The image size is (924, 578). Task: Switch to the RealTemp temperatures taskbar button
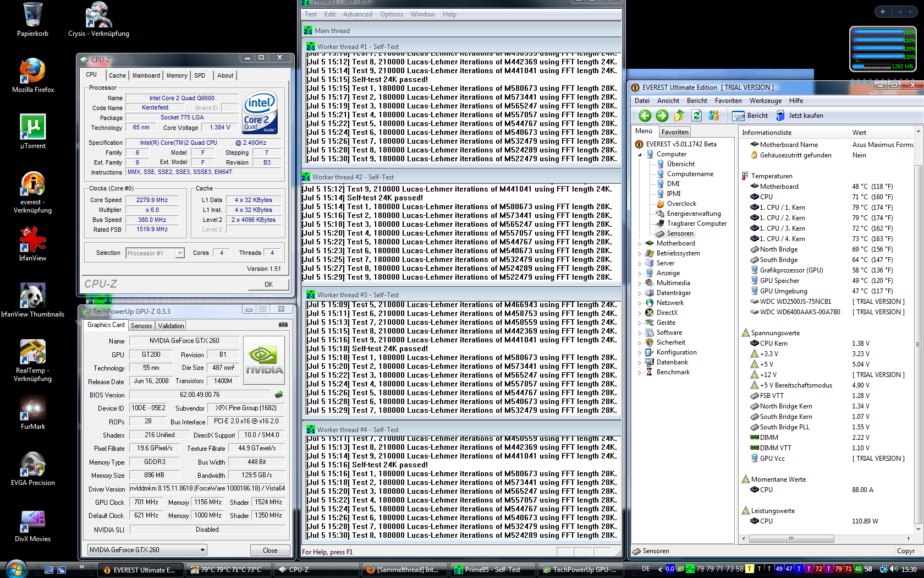coord(228,570)
